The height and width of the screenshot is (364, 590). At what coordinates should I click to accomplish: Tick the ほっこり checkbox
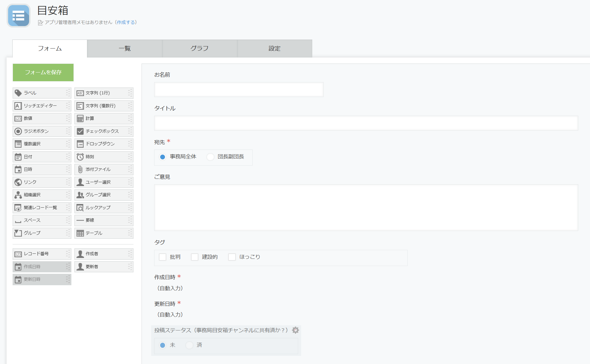(x=232, y=257)
